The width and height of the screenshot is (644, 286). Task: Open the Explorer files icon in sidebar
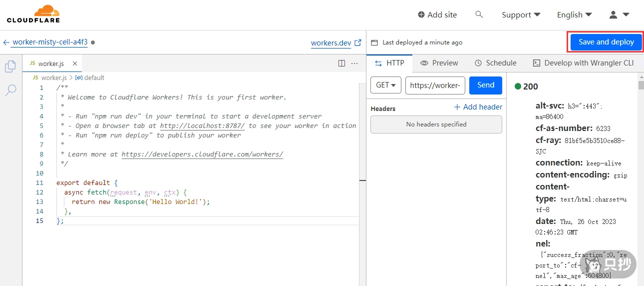[10, 66]
